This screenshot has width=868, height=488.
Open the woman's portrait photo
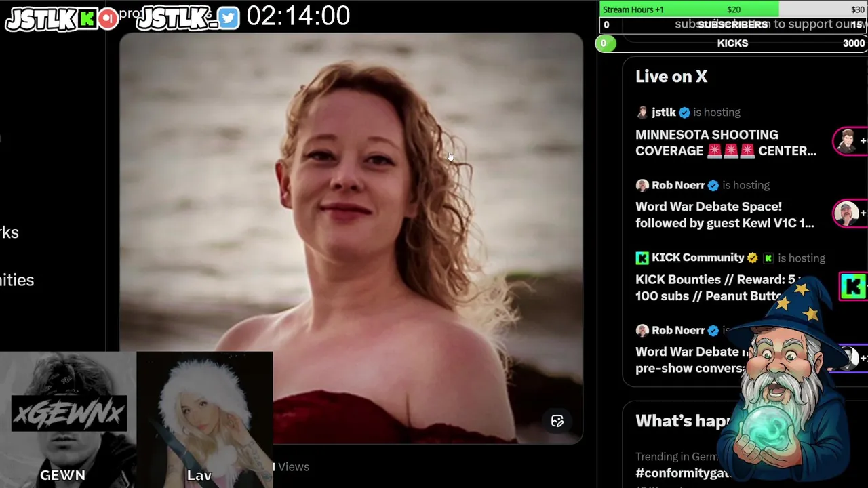coord(351,238)
